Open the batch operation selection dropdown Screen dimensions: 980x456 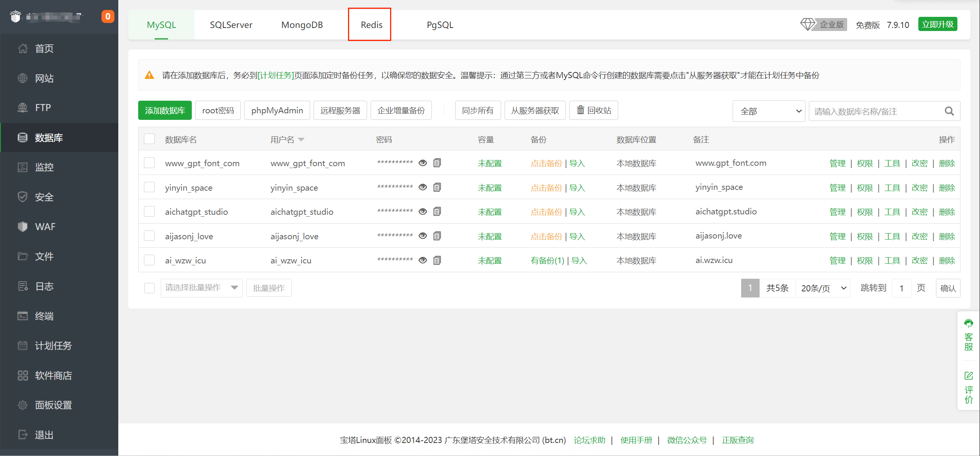[201, 288]
